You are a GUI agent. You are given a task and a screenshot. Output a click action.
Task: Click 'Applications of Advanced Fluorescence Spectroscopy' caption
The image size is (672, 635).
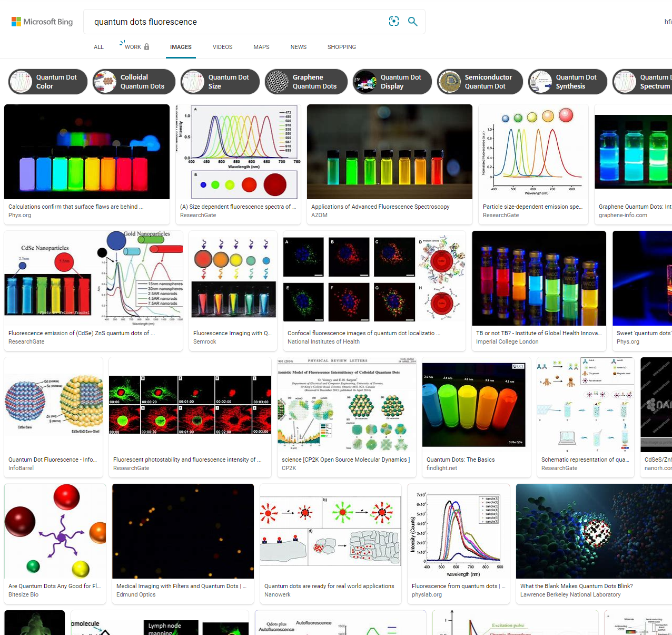[380, 207]
